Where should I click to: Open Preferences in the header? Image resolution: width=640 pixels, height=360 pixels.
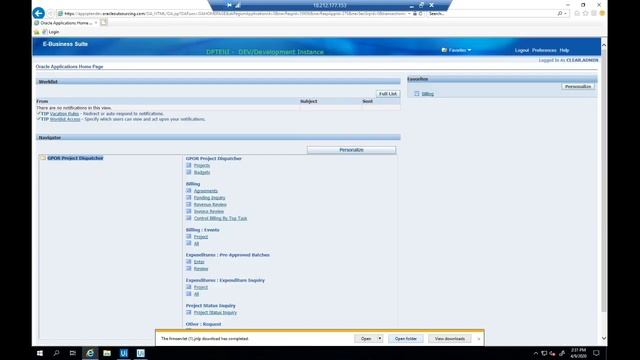[x=544, y=50]
